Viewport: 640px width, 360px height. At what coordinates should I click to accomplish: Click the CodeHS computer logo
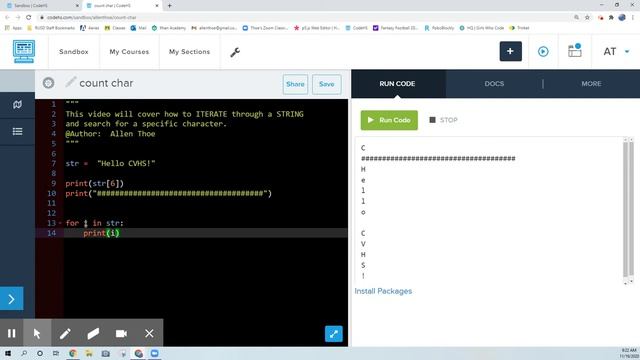24,51
